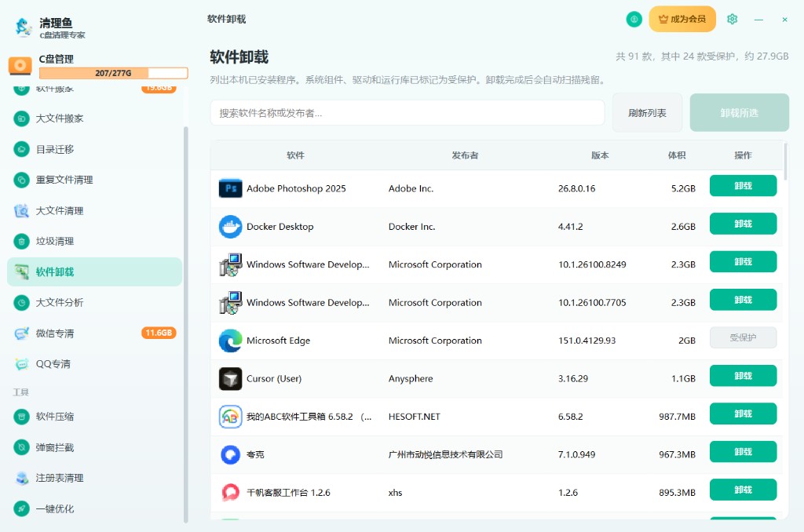Click 受保护 button for Microsoft Edge
The height and width of the screenshot is (532, 804).
click(743, 337)
